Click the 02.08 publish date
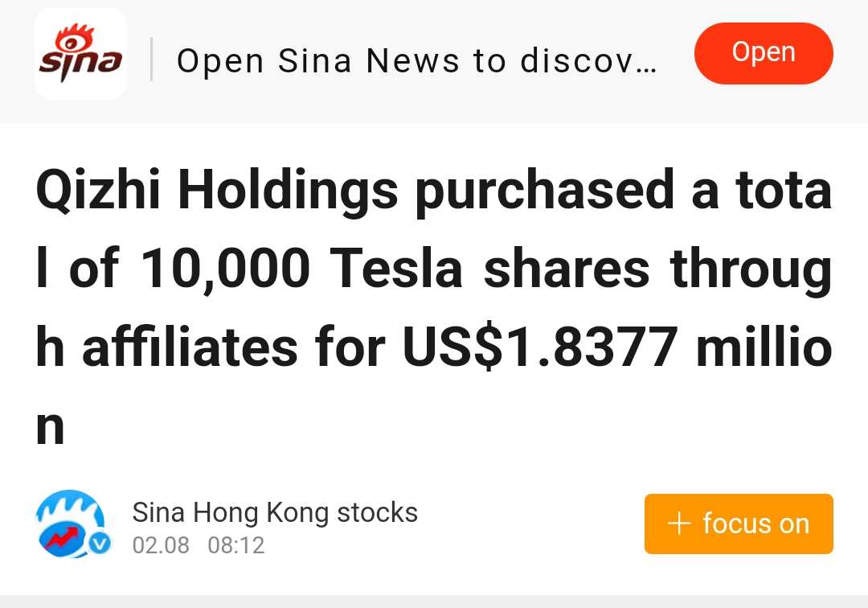Image resolution: width=868 pixels, height=608 pixels. (161, 545)
